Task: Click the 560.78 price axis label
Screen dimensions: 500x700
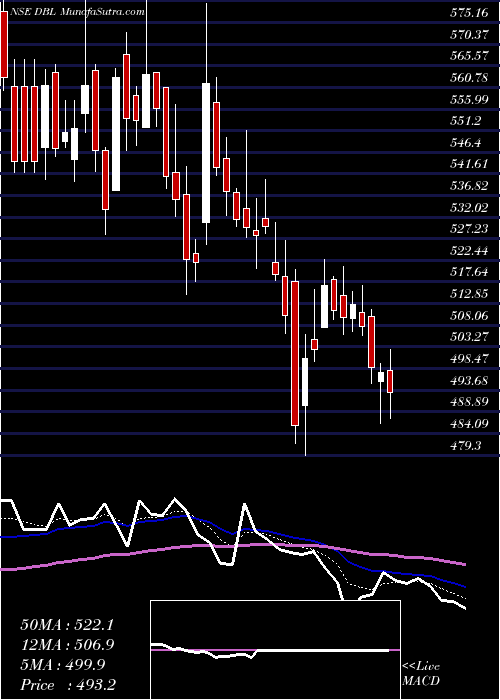Action: (469, 78)
